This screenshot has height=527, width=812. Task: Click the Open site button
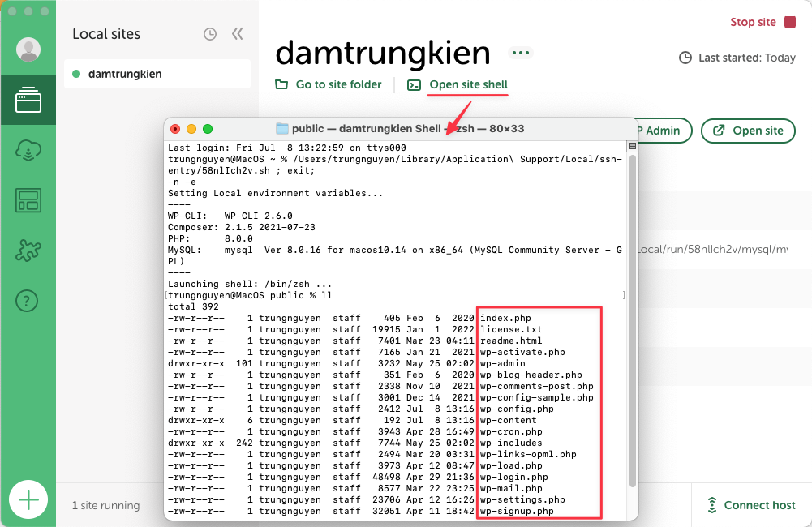click(748, 131)
